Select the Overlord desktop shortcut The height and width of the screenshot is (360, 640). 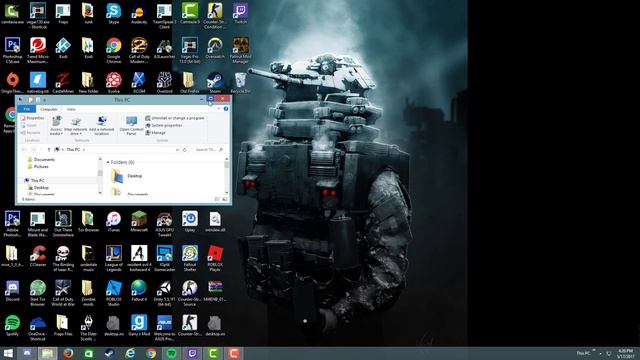click(x=164, y=82)
